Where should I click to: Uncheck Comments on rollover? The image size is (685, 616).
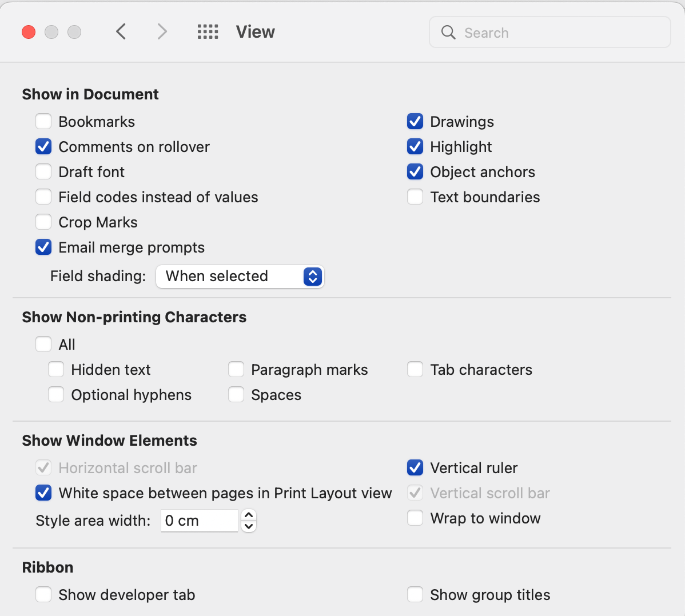(x=43, y=147)
